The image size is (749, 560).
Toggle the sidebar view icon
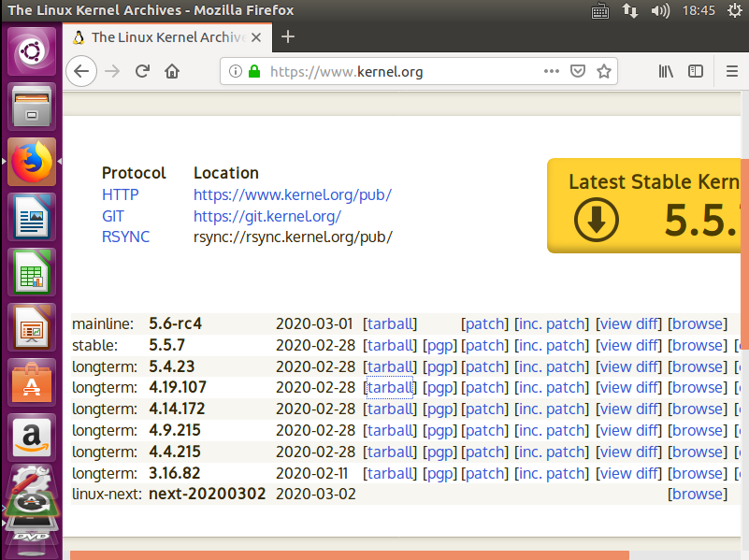pos(696,72)
